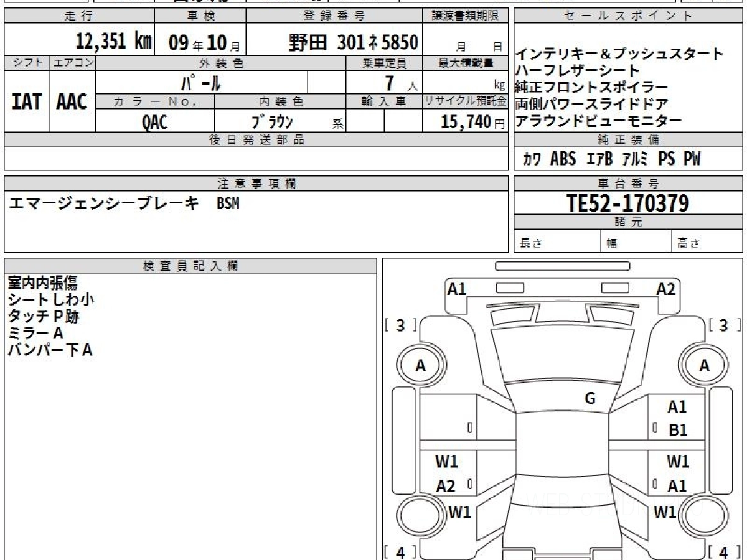Click the 走行 column header
This screenshot has height=560, width=747.
tap(78, 16)
